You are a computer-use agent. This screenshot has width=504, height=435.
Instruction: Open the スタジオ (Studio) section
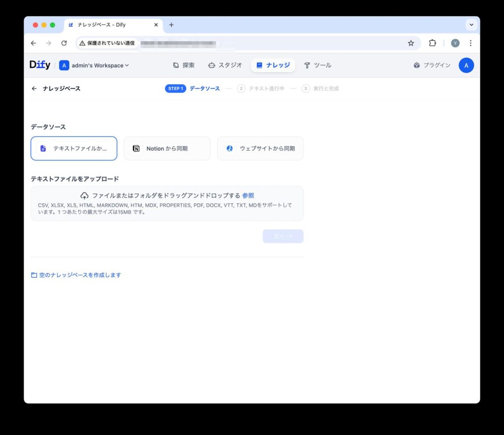point(224,64)
